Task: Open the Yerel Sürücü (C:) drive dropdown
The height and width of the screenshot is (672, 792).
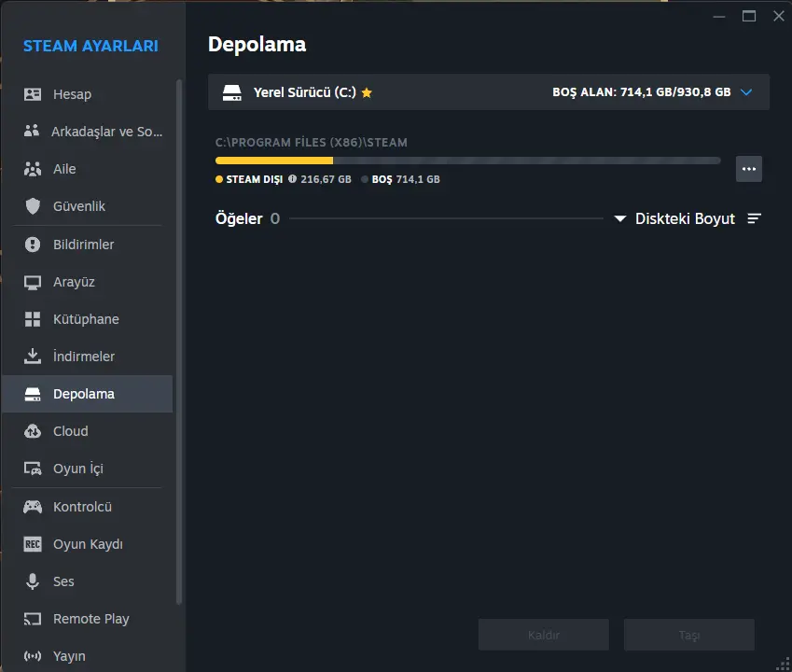Action: pyautogui.click(x=489, y=92)
